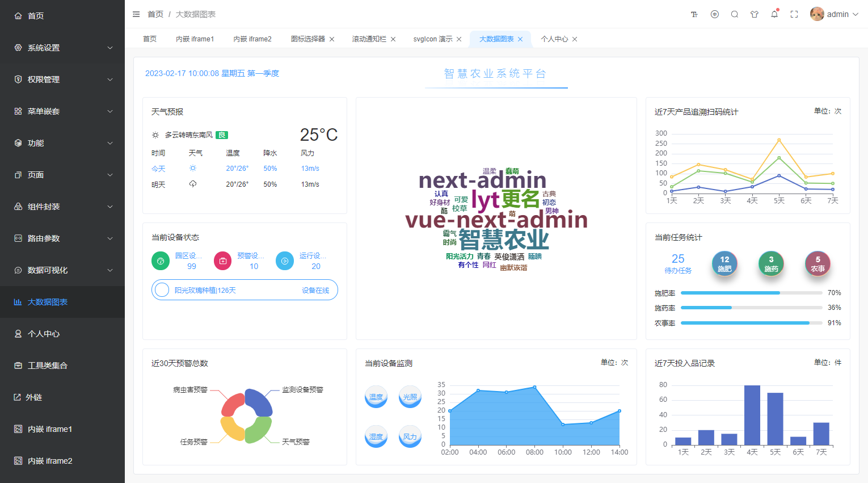Click the sunny weather icon for 今天

coord(193,169)
